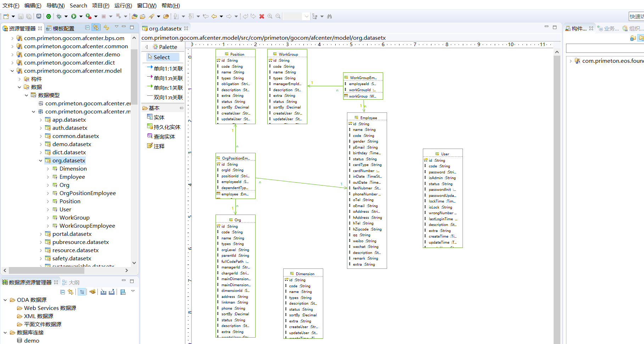The image size is (644, 344).
Task: Click collapse all icon in resource explorer
Action: [88, 28]
